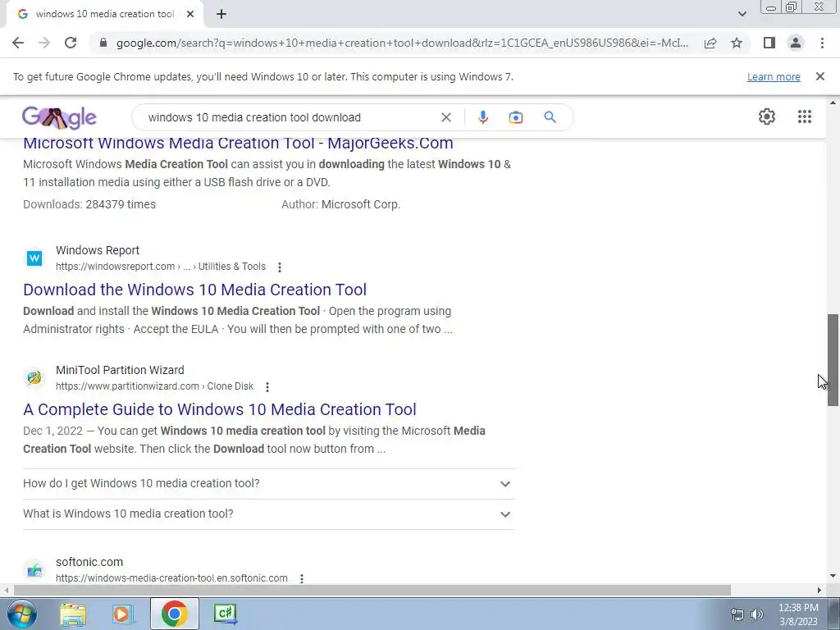
Task: Go back to the previous page
Action: tap(18, 43)
